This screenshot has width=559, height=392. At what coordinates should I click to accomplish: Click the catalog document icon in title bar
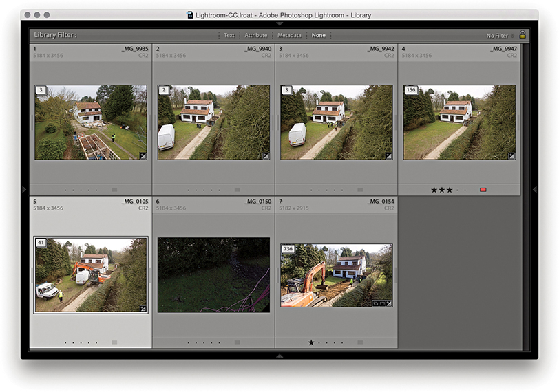[191, 14]
